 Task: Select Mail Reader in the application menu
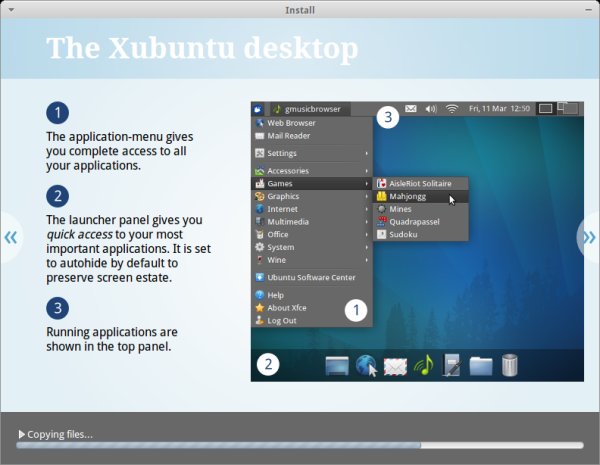(x=311, y=136)
